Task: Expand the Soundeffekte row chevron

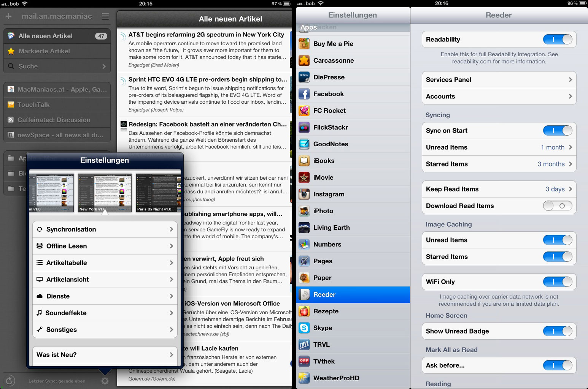Action: click(171, 313)
